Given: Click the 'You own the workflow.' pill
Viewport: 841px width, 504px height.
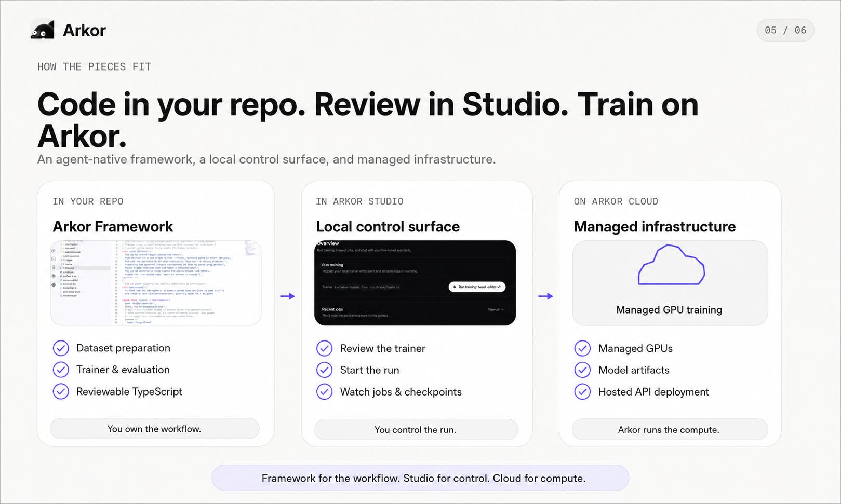Looking at the screenshot, I should 154,429.
